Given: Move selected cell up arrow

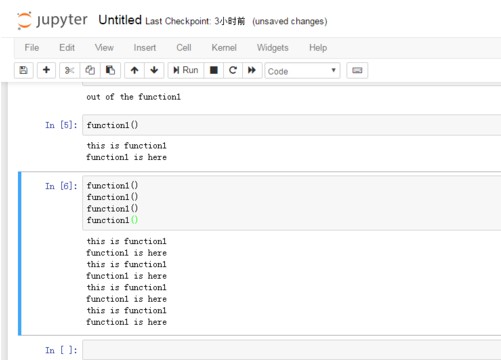Looking at the screenshot, I should (x=134, y=70).
